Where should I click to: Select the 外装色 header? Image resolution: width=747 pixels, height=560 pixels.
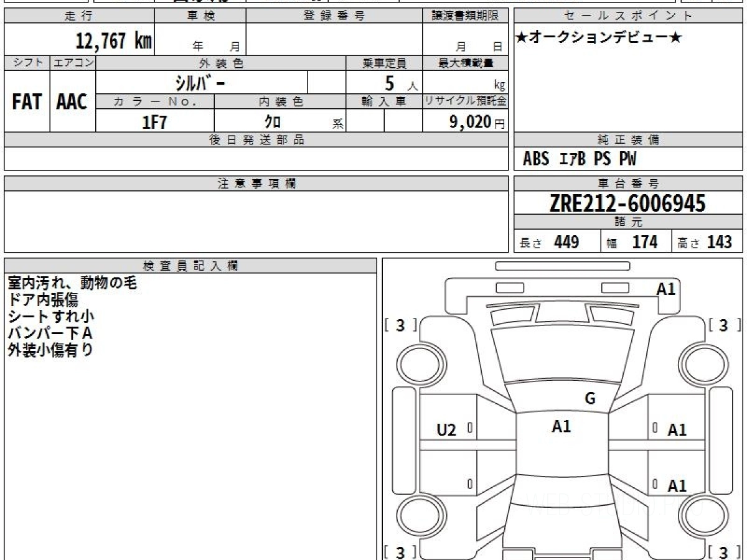pyautogui.click(x=221, y=63)
